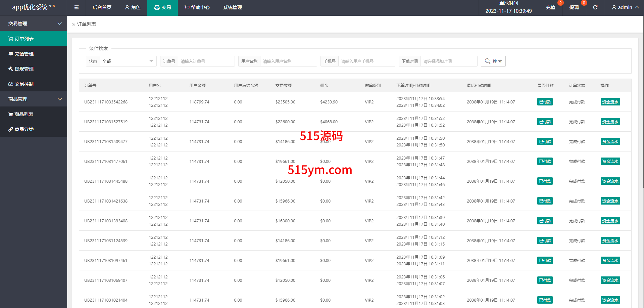
Task: Collapse the 交易管理 sidebar section
Action: pyautogui.click(x=34, y=24)
